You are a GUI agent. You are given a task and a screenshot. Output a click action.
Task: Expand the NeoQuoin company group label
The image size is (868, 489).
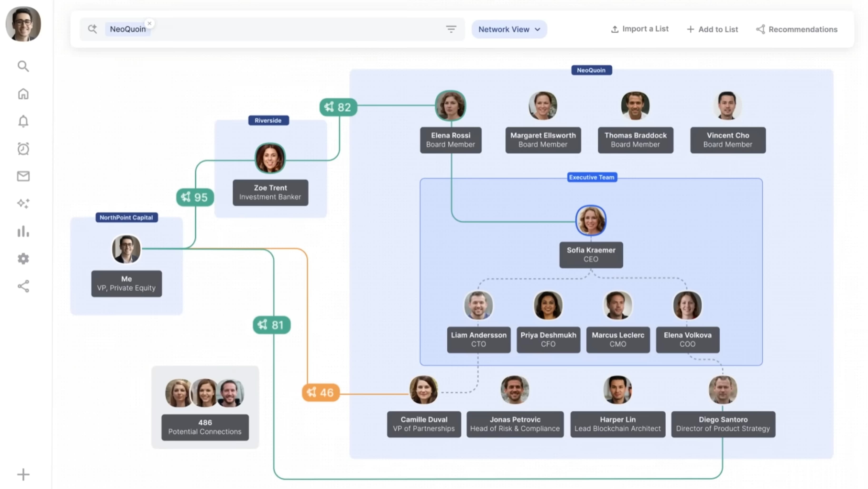coord(591,70)
